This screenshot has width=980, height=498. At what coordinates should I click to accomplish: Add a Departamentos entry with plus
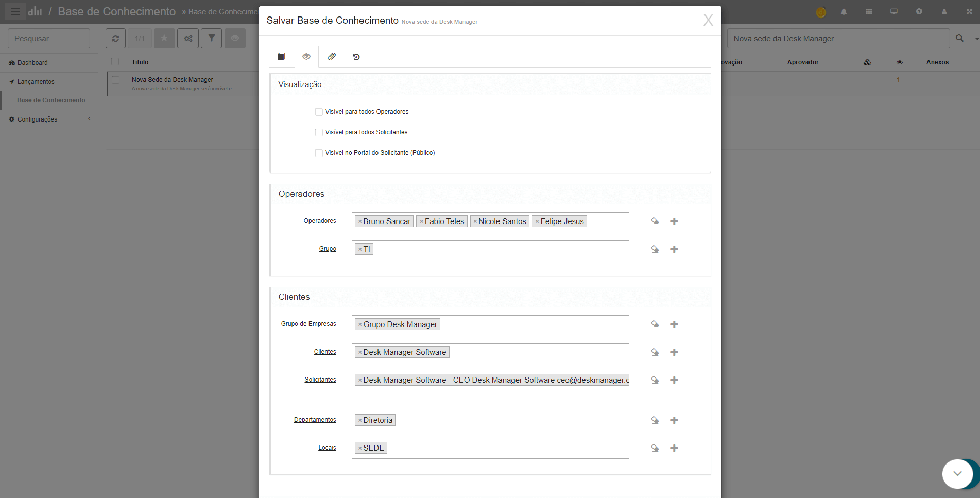click(674, 420)
